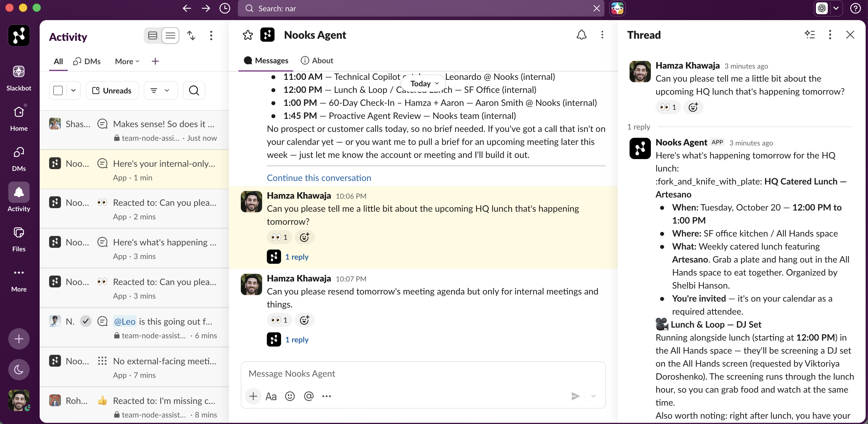
Task: Open the Activity filter dropdown
Action: point(160,90)
